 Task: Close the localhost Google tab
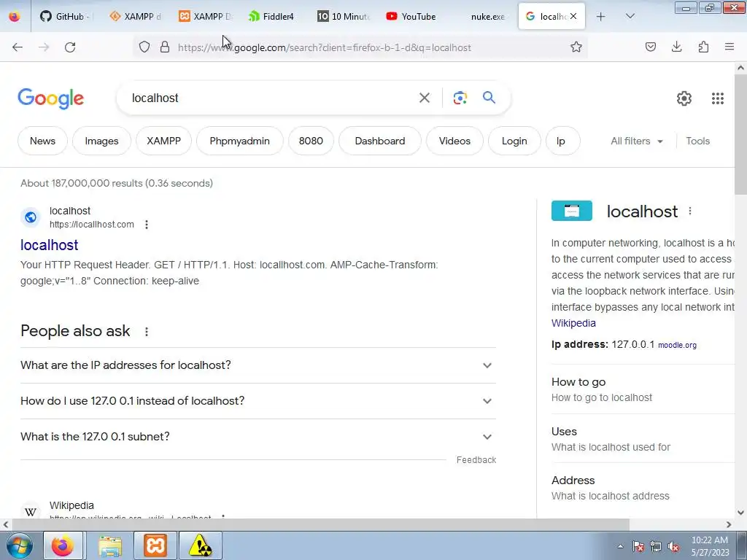[x=573, y=16]
